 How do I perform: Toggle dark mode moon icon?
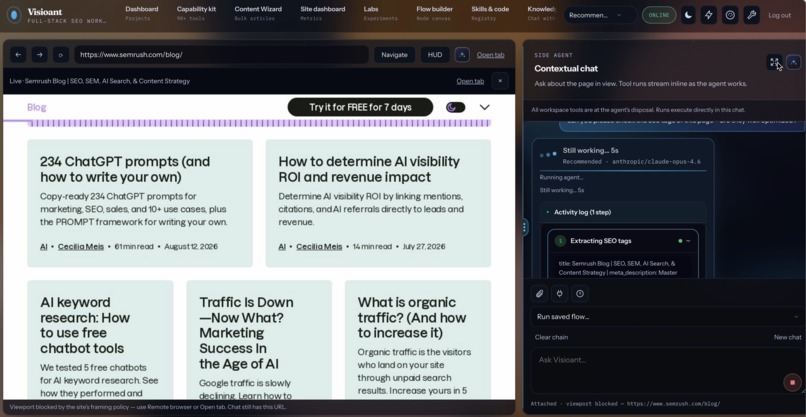688,15
